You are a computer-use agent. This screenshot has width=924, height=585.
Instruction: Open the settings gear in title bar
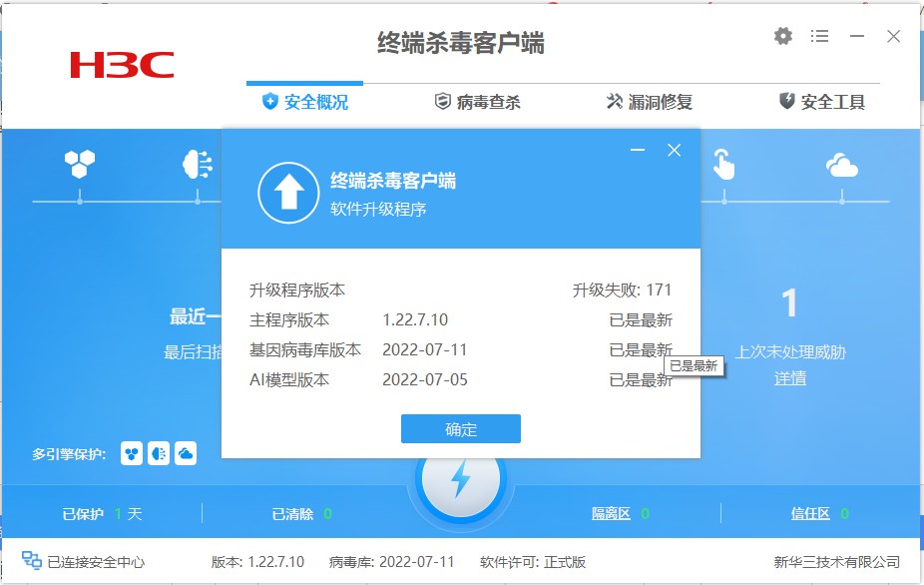point(783,37)
